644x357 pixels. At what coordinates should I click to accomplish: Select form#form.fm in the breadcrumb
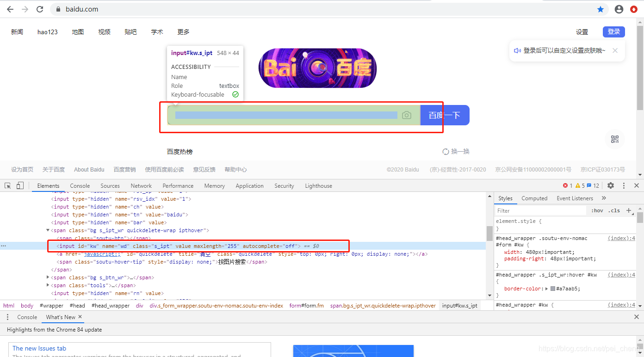click(x=307, y=306)
